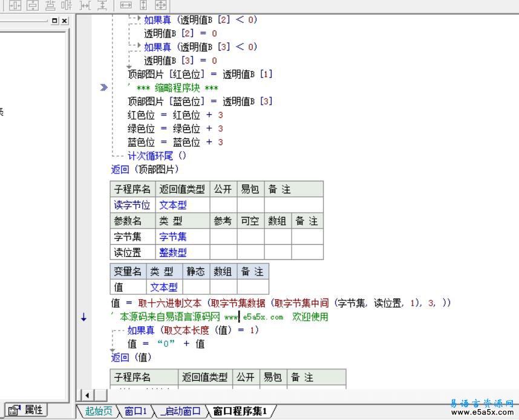The height and width of the screenshot is (420, 519).
Task: Switch to the 窗口1 tab
Action: [135, 411]
